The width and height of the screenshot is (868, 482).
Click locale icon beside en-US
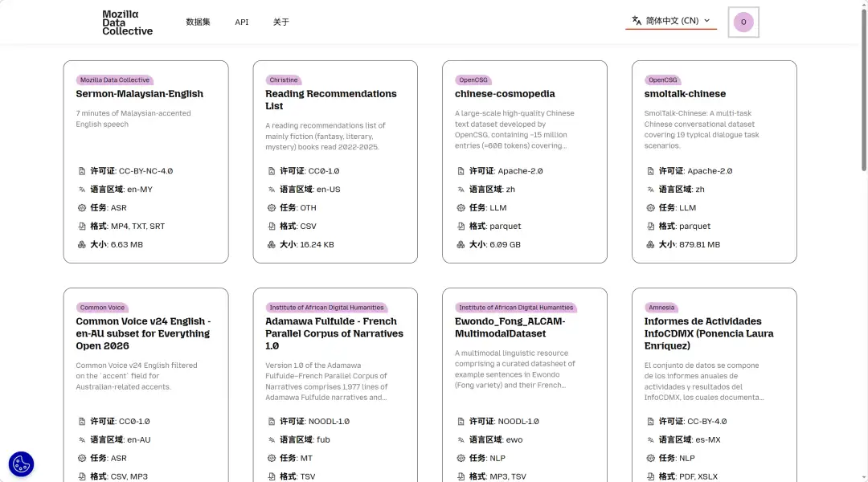coord(272,190)
